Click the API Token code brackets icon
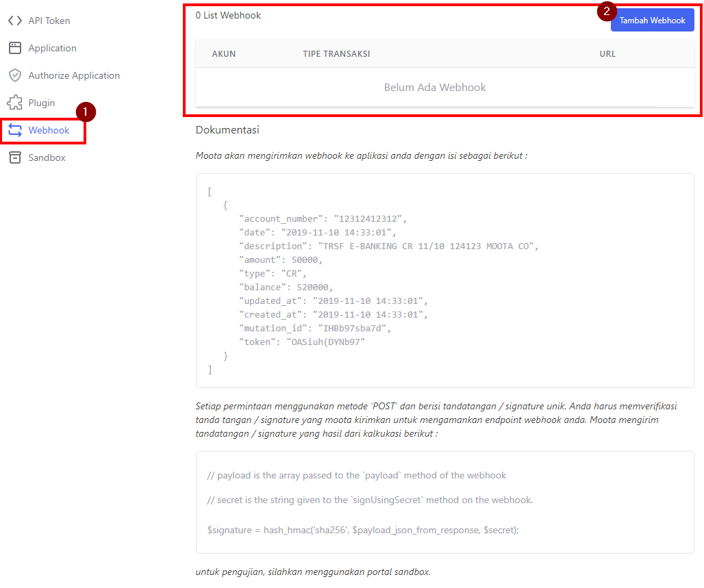Image resolution: width=704 pixels, height=588 pixels. 14,21
